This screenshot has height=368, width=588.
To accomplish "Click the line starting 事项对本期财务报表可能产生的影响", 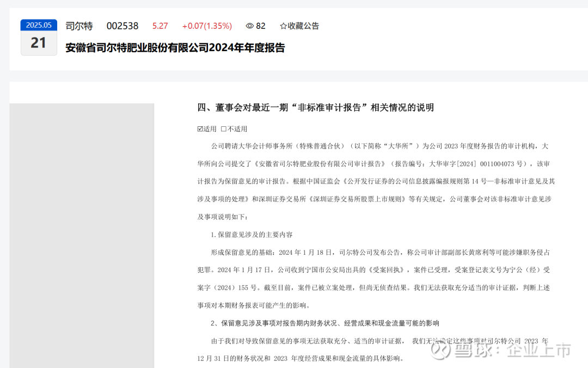I will coord(254,305).
